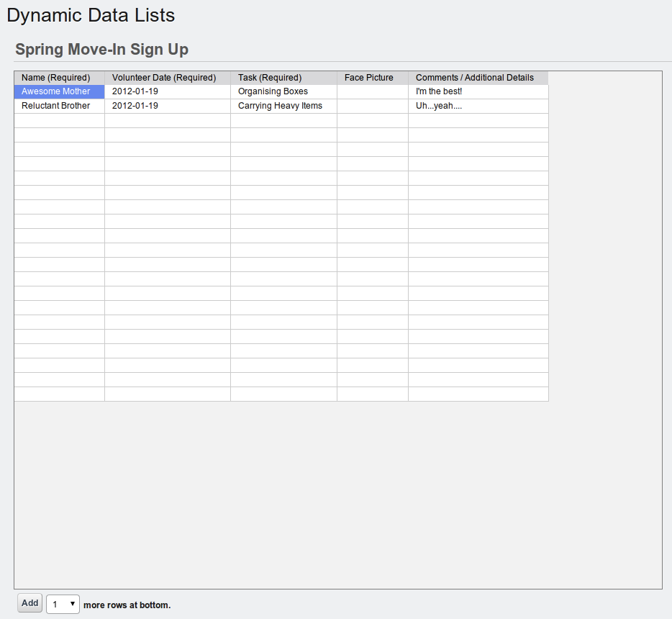Select the Awesome Mother name cell

pyautogui.click(x=60, y=91)
